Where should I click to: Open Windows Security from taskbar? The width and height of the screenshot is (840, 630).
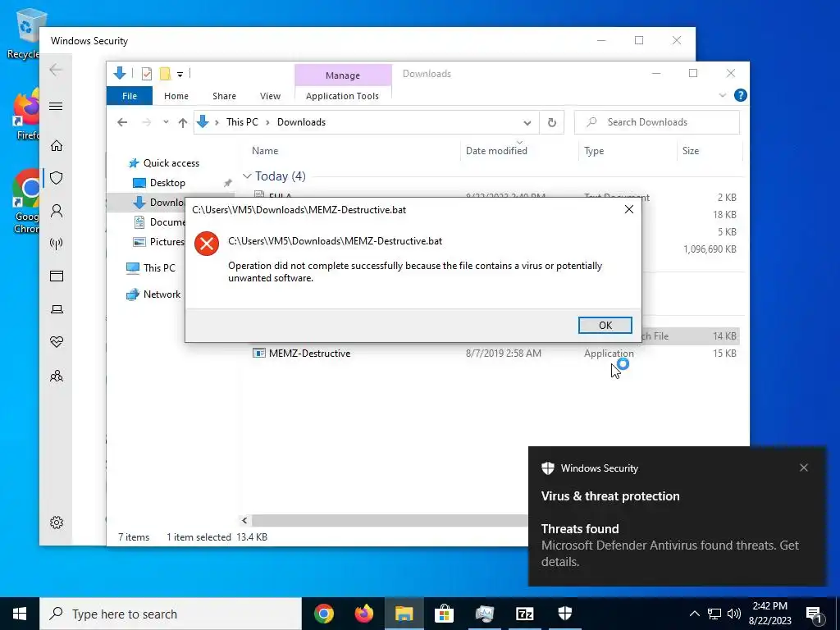click(x=564, y=614)
